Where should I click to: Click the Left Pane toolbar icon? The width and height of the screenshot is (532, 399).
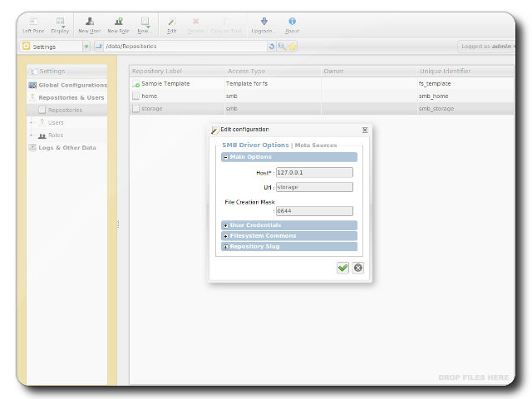(33, 22)
